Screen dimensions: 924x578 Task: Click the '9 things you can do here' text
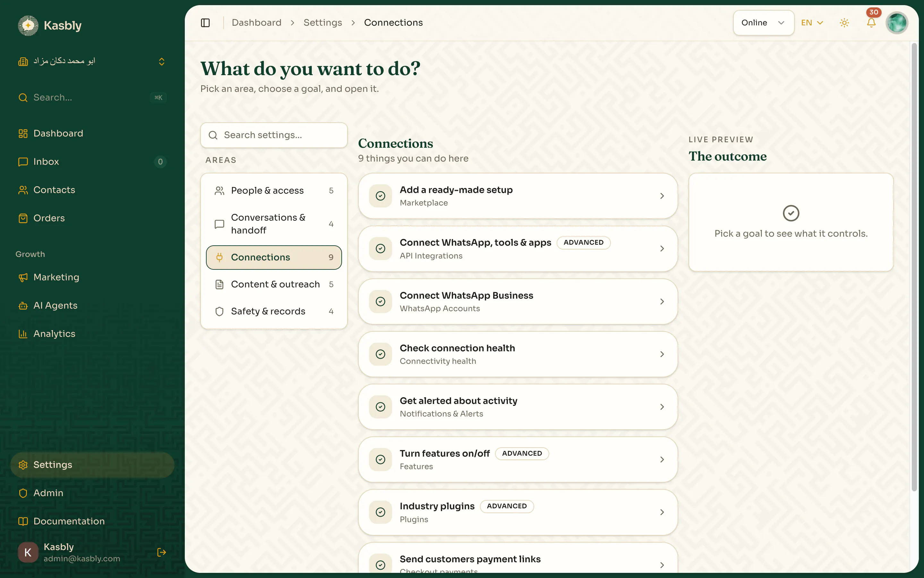(413, 159)
